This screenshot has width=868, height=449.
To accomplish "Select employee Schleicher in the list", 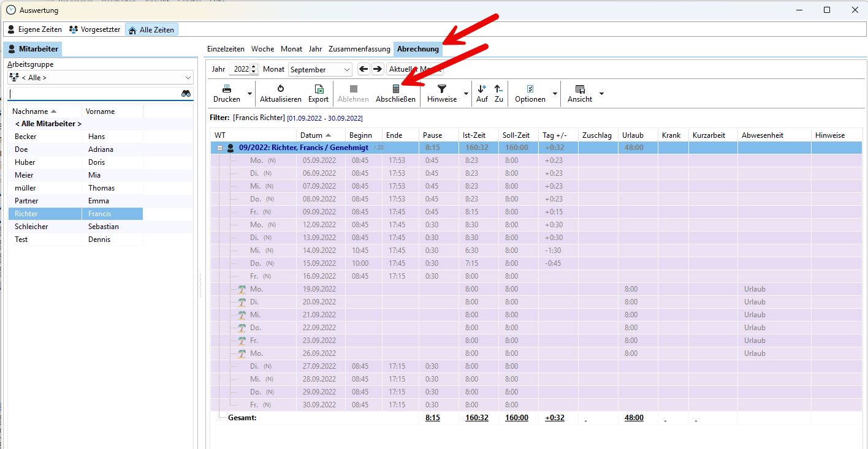I will (x=31, y=227).
